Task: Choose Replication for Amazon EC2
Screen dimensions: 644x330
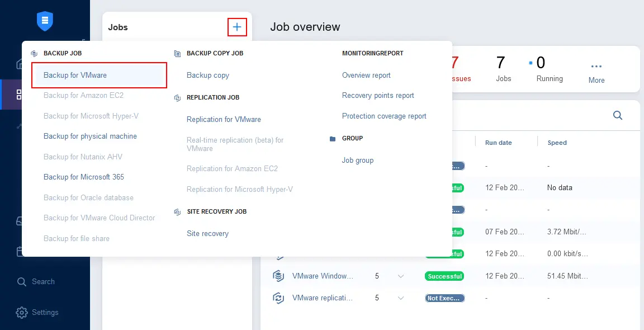Action: point(232,168)
